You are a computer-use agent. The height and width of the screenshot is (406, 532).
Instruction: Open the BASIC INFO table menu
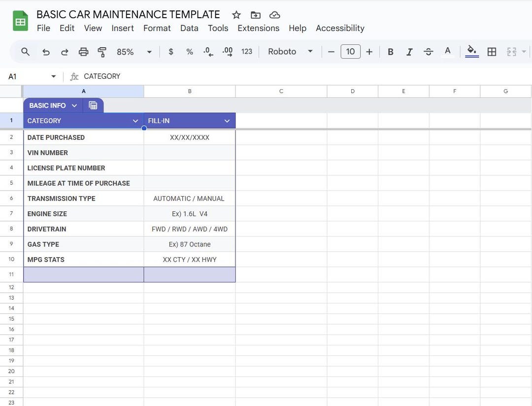coord(74,105)
